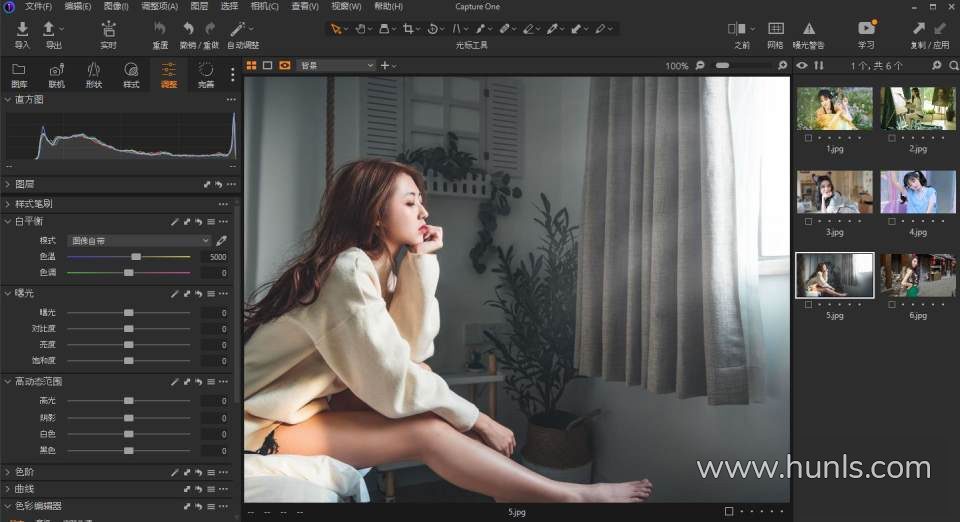960x522 pixels.
Task: Adjust the Highlight (高光) slider
Action: [x=129, y=401]
